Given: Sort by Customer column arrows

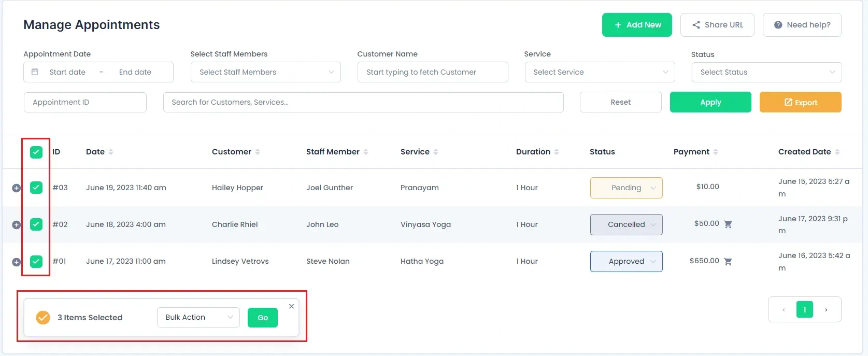Looking at the screenshot, I should click(258, 152).
